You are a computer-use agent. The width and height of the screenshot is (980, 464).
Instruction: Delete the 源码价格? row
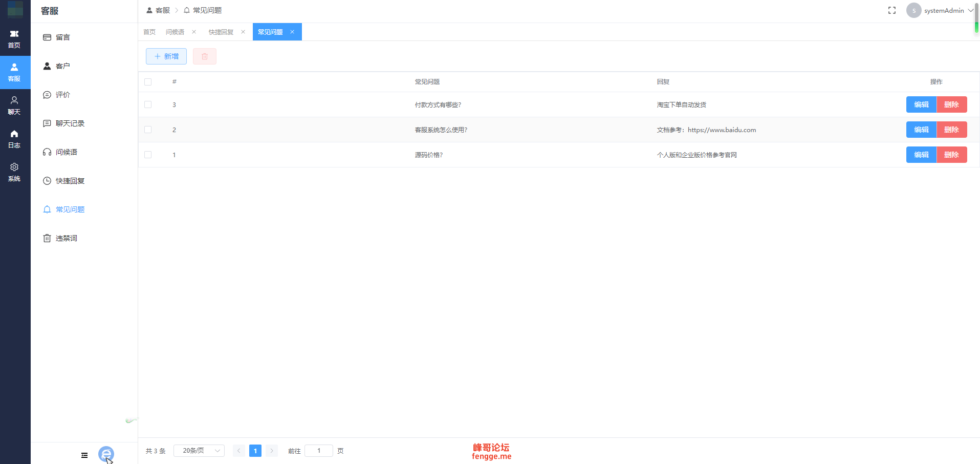click(952, 155)
